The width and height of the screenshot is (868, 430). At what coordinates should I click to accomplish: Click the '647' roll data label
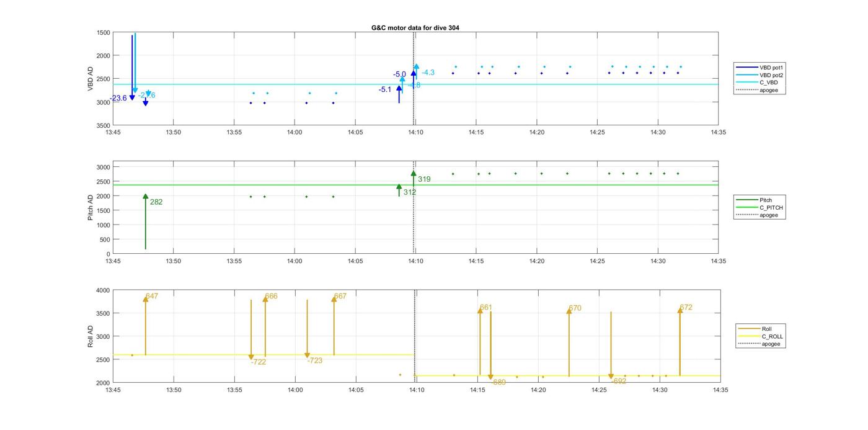[x=152, y=297]
